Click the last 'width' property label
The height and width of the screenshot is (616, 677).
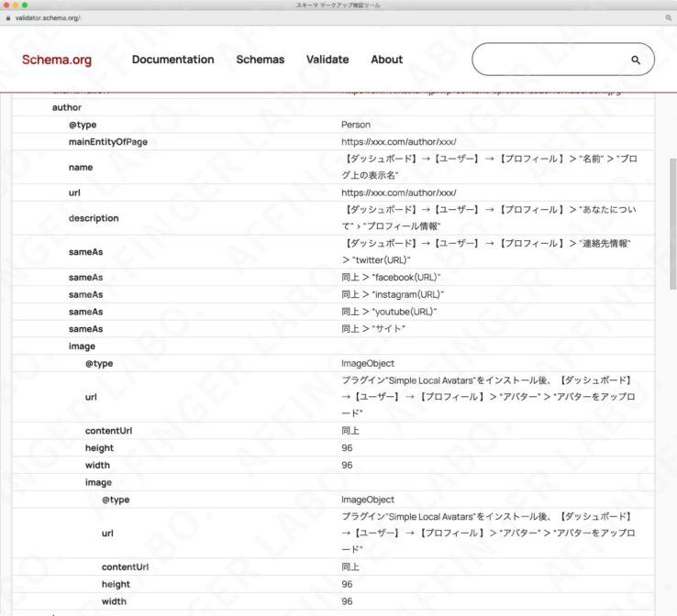[x=114, y=601]
